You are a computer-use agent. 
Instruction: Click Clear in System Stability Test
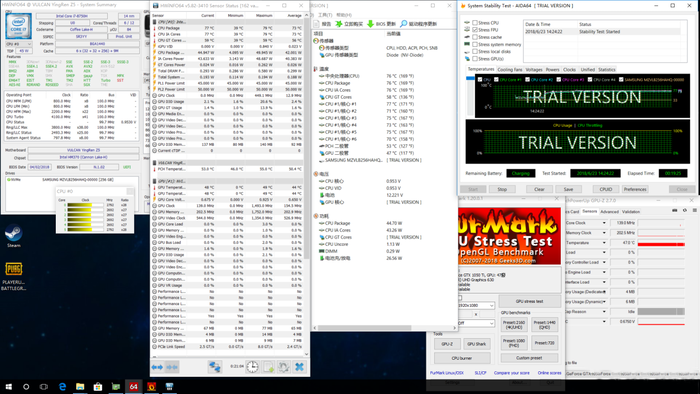pyautogui.click(x=539, y=189)
